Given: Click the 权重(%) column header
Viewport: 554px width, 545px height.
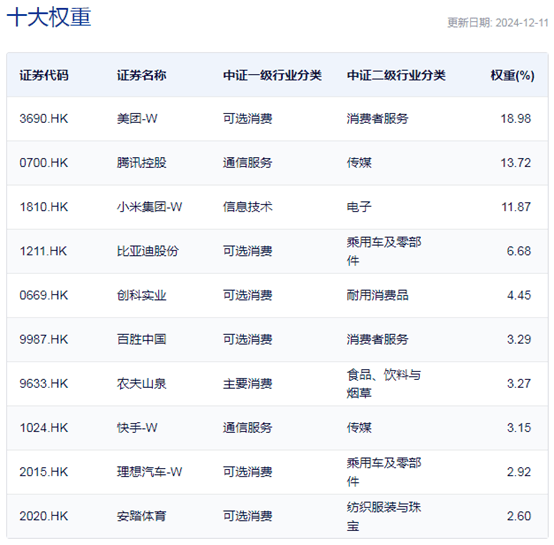Looking at the screenshot, I should point(512,75).
